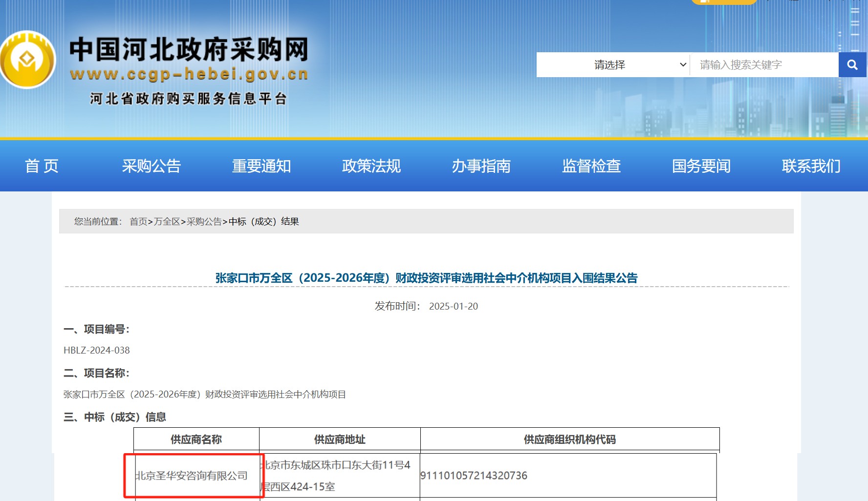Click the 首页 breadcrumb link
This screenshot has width=868, height=501.
click(x=138, y=222)
